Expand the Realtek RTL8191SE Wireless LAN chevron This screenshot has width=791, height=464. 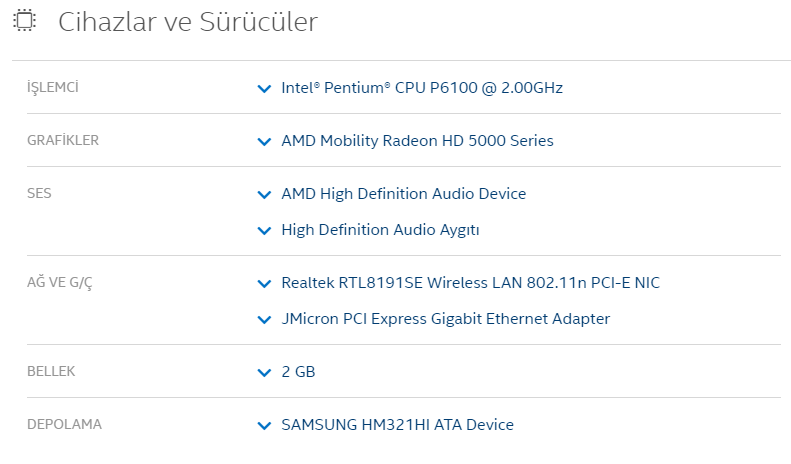pyautogui.click(x=264, y=284)
